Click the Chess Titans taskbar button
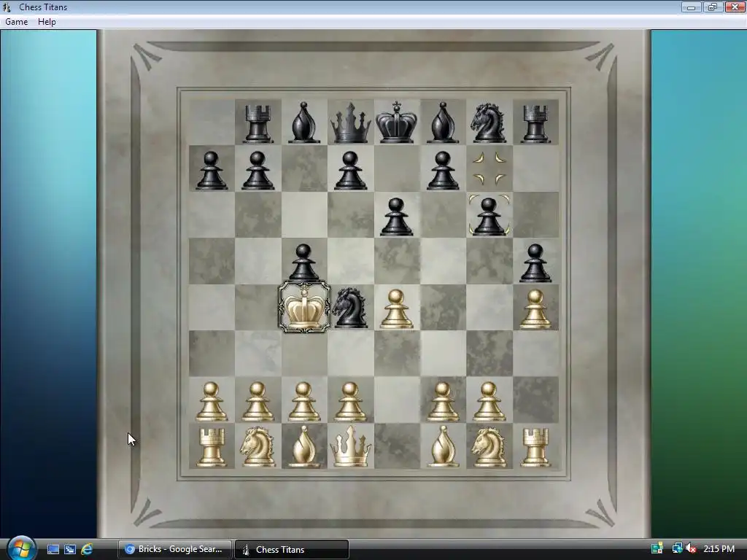 click(x=292, y=549)
